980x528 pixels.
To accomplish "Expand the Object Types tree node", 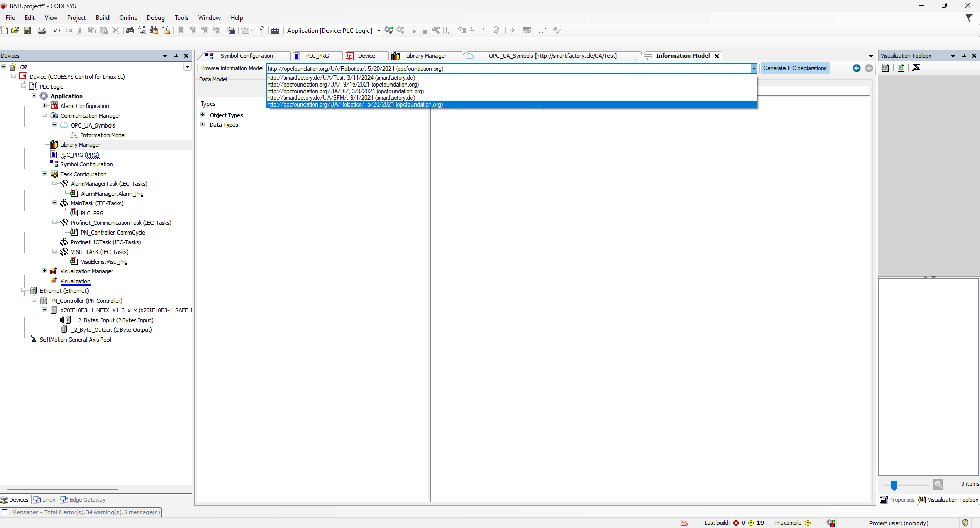I will (203, 115).
